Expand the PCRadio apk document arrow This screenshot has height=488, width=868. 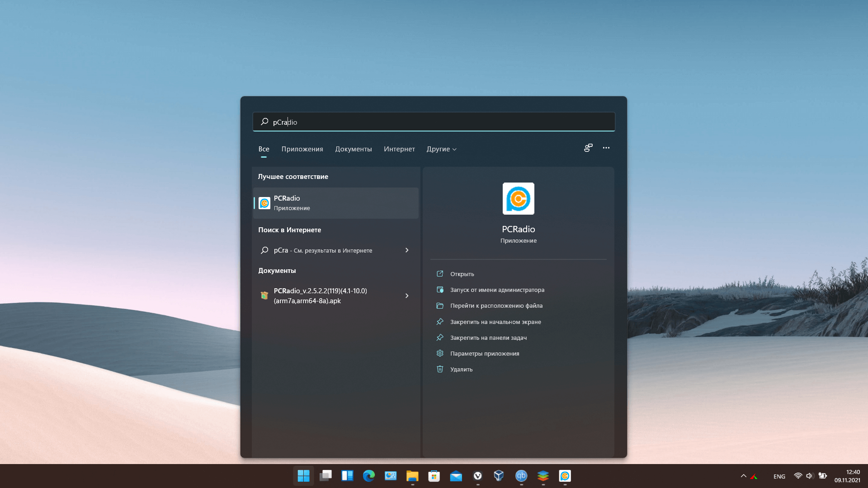[x=407, y=296]
